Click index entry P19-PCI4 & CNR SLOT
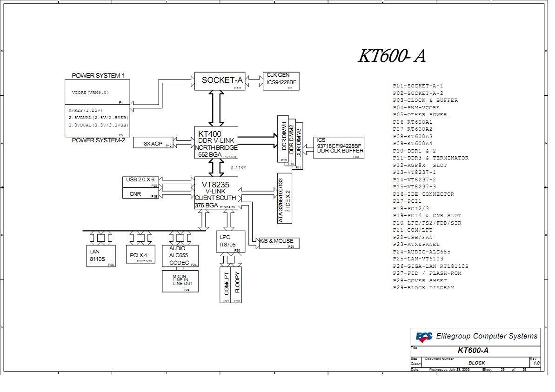 427,215
